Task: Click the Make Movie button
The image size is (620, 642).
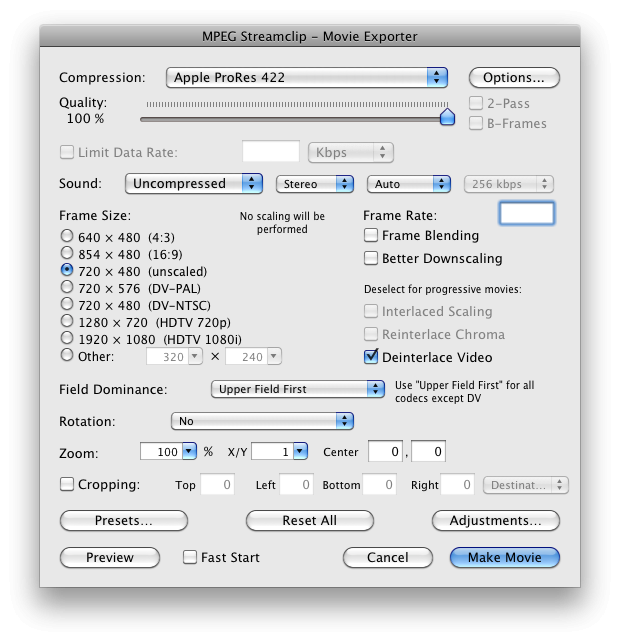Action: [x=505, y=557]
